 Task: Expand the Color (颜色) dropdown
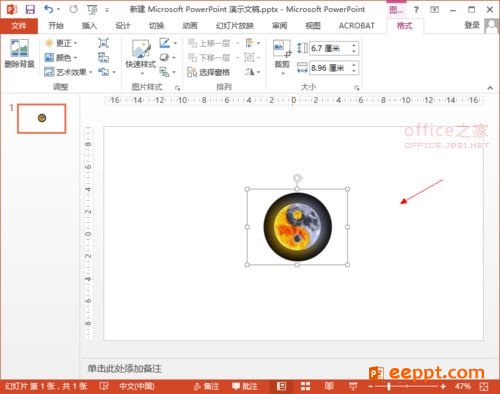point(61,58)
